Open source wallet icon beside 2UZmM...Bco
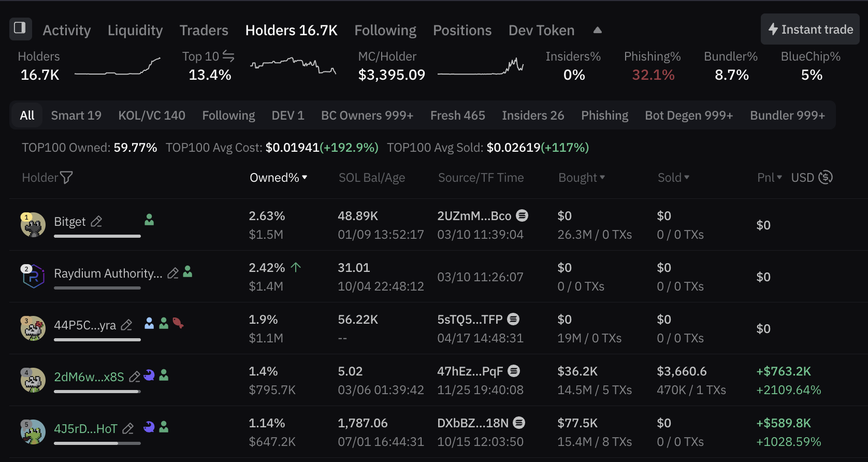This screenshot has height=462, width=868. point(522,215)
